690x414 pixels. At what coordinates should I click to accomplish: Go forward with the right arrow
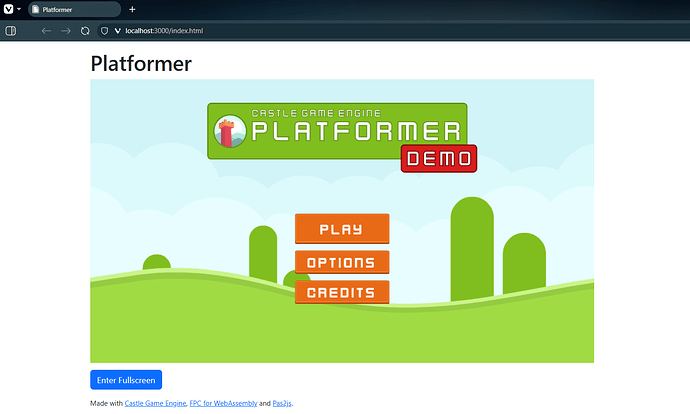[x=66, y=31]
